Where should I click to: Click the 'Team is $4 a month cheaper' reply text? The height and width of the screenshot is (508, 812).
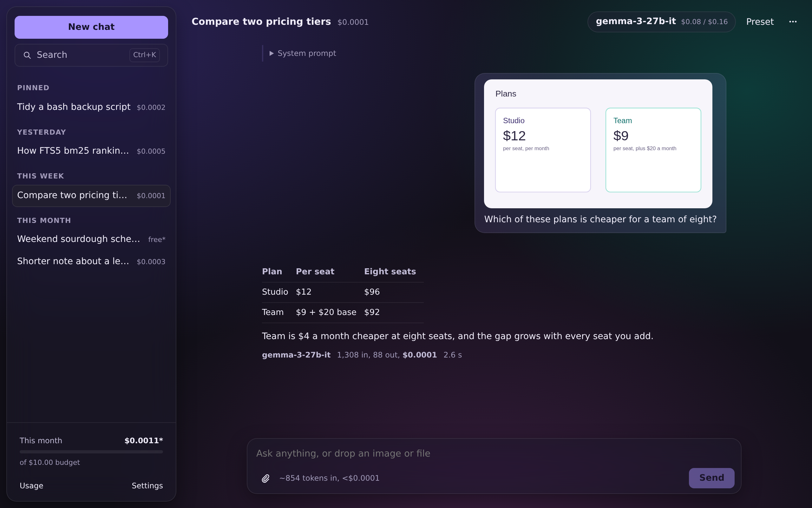point(457,336)
